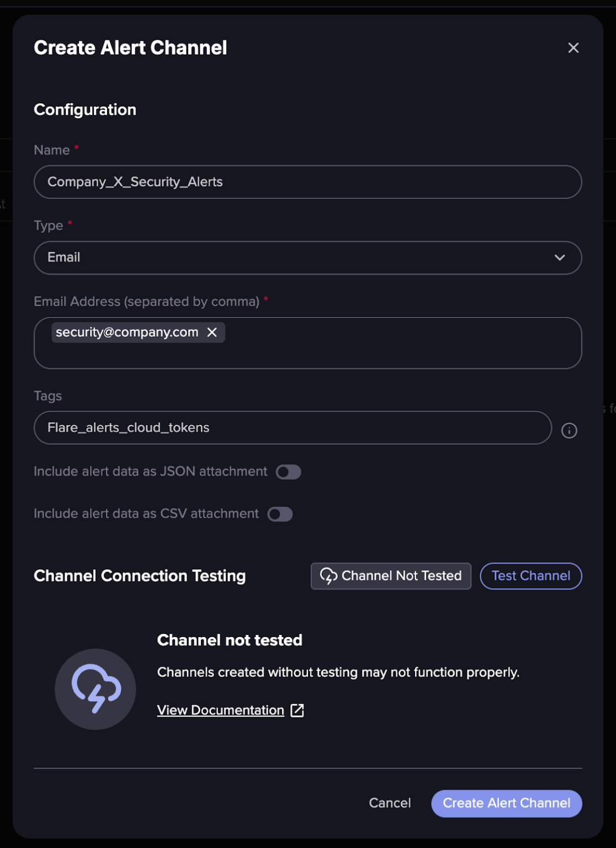Click the Include alert data as JSON label
Viewport: 616px width, 848px height.
point(150,471)
